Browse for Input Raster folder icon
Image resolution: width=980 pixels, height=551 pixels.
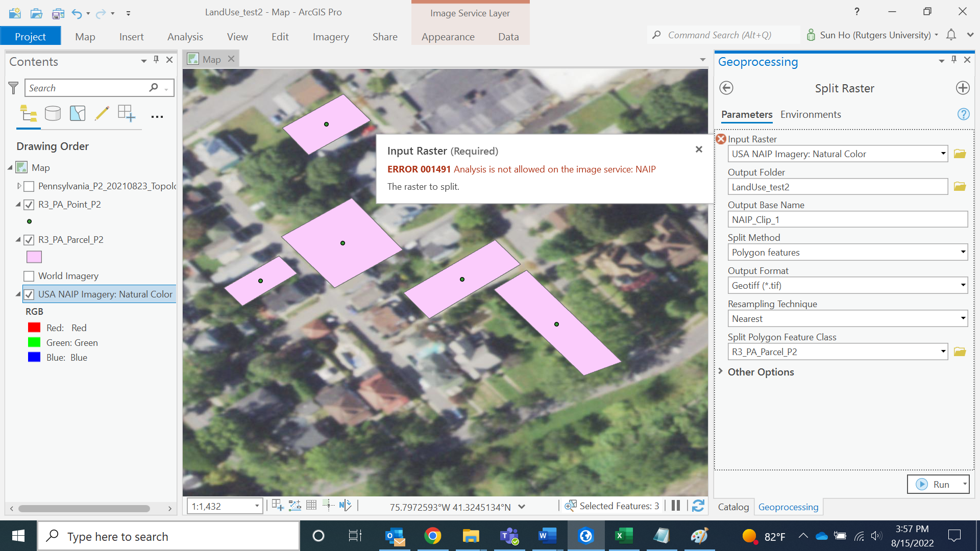click(x=960, y=154)
